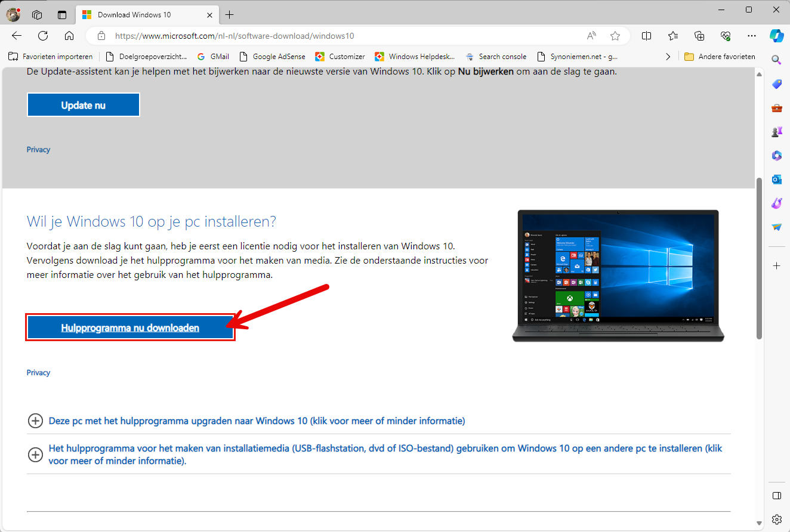Image resolution: width=790 pixels, height=532 pixels.
Task: Click heading 'Wil je Windows 10 op je pc installeren?'
Action: 152,222
